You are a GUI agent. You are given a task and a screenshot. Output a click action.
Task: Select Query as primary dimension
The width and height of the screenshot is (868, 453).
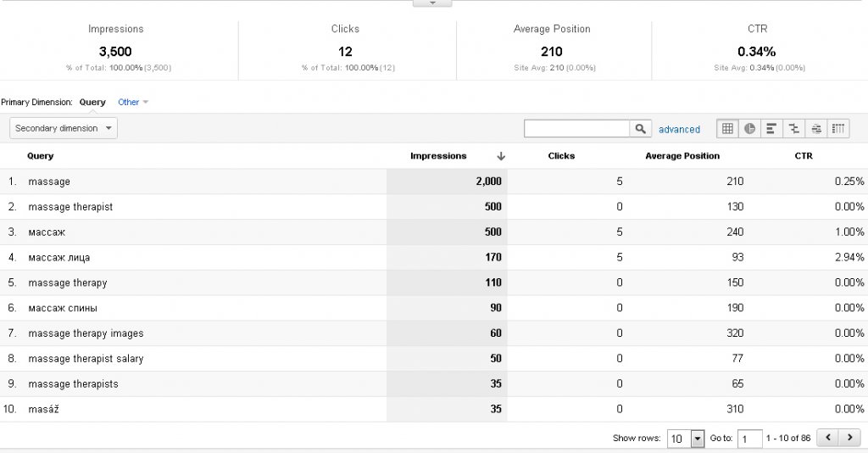[x=92, y=103]
